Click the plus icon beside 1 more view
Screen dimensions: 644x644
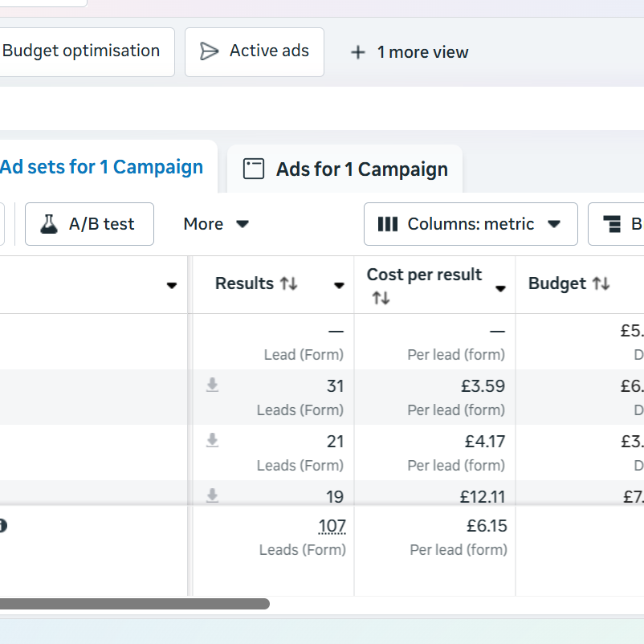(x=358, y=52)
